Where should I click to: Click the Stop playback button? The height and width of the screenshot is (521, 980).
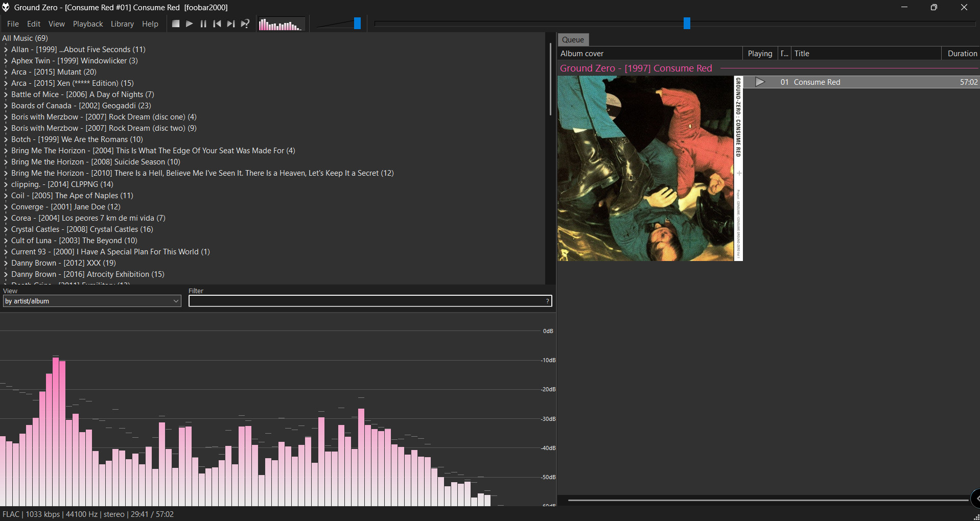(176, 23)
